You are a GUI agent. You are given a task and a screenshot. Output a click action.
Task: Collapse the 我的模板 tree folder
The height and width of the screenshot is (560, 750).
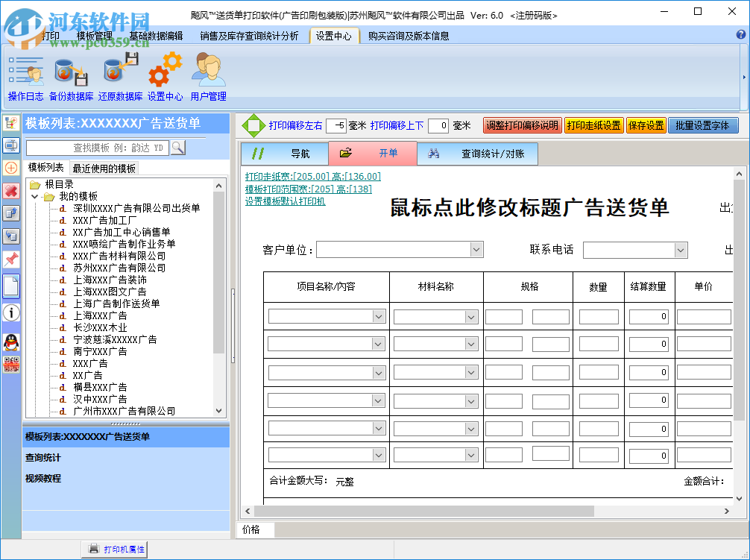35,196
